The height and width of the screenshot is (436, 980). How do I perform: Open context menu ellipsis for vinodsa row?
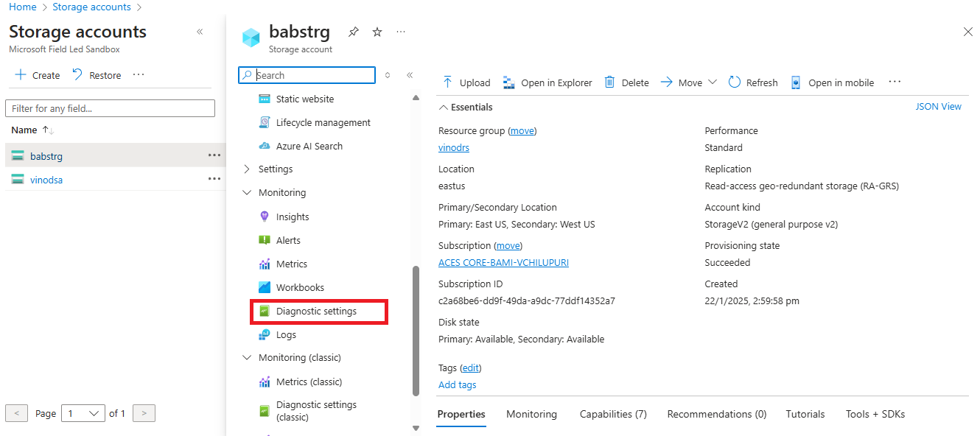pos(214,179)
